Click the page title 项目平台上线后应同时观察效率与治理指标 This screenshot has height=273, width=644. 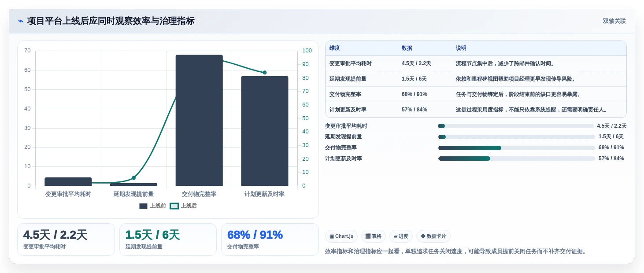[x=111, y=21]
